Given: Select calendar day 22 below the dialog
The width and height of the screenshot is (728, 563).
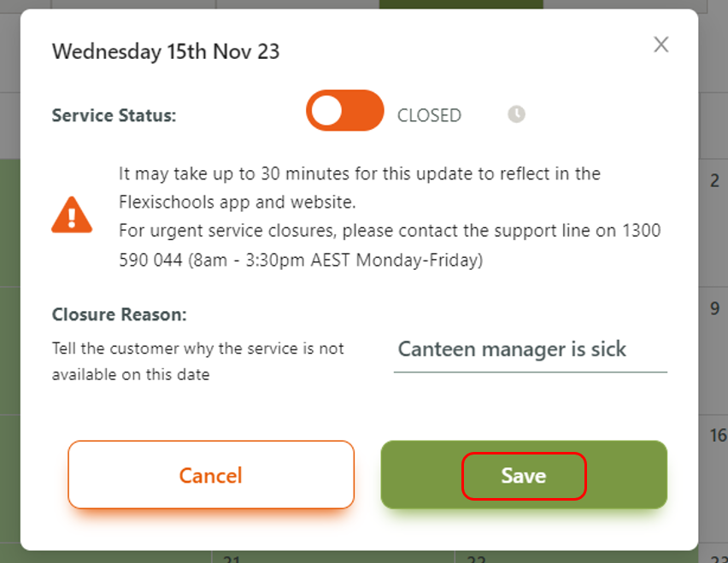Looking at the screenshot, I should [476, 559].
